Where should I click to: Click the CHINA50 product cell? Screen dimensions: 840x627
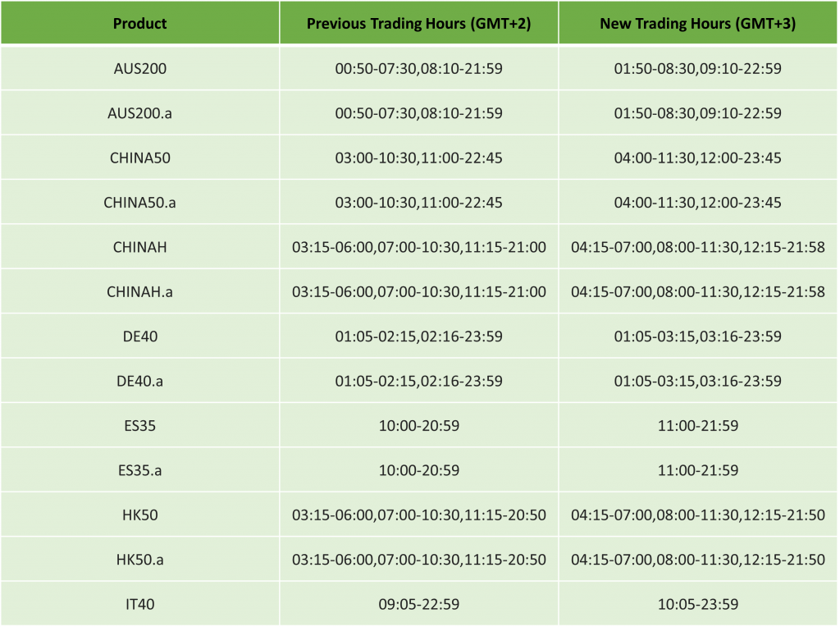139,158
